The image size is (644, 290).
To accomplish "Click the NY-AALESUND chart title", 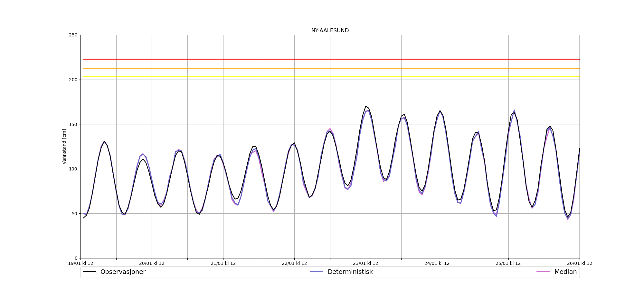I will [330, 31].
